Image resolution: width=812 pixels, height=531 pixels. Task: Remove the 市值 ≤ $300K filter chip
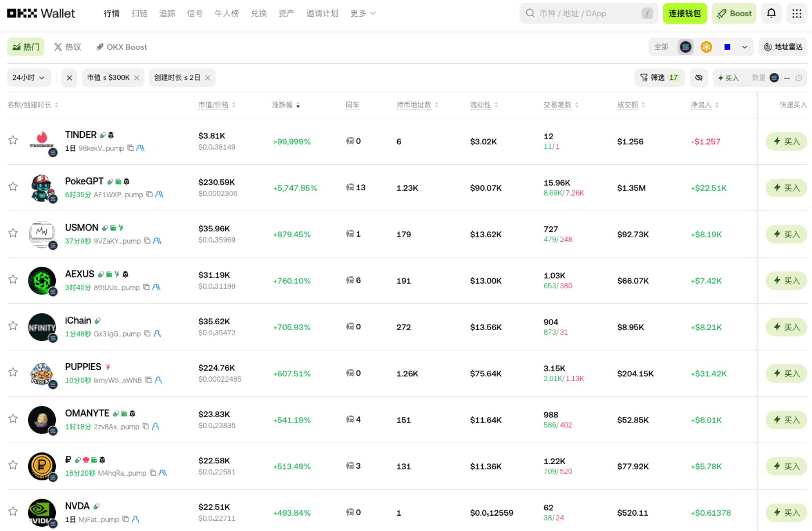137,78
